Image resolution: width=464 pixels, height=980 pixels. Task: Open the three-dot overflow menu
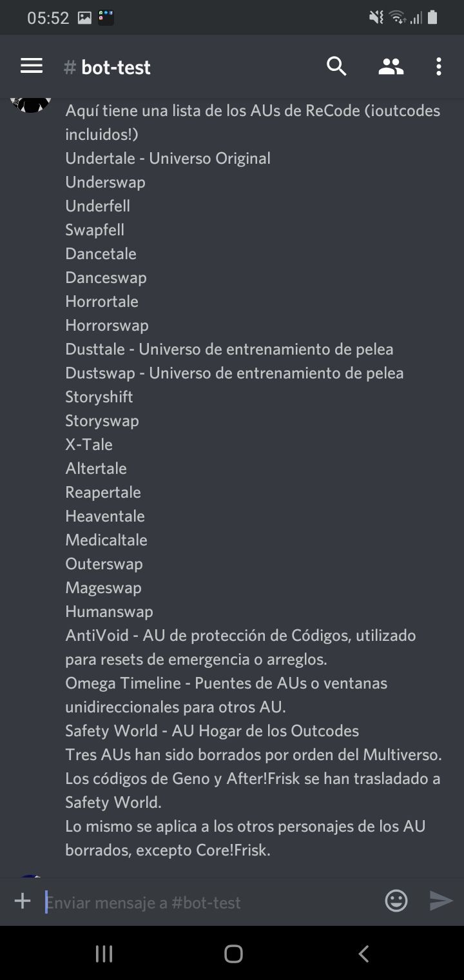click(x=438, y=66)
